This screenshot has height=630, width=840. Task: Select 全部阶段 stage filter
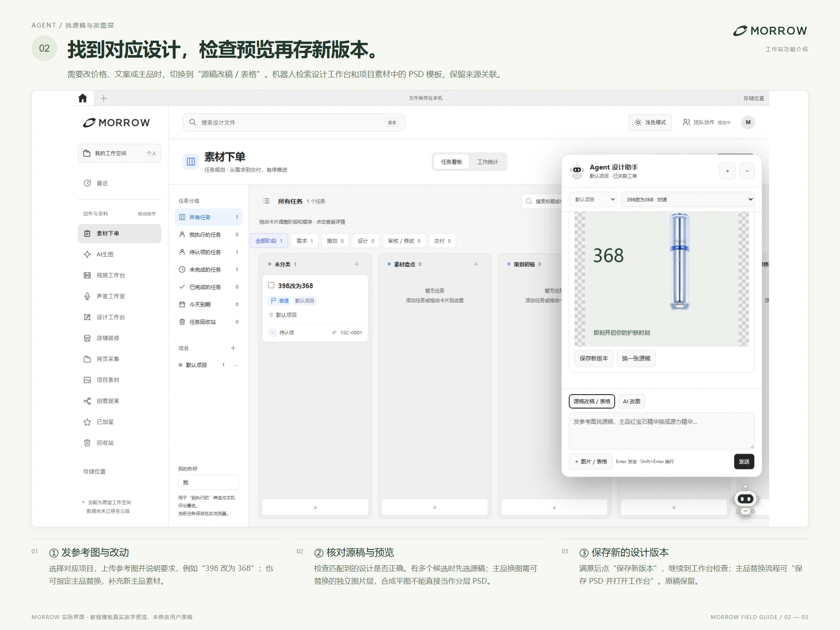point(269,241)
